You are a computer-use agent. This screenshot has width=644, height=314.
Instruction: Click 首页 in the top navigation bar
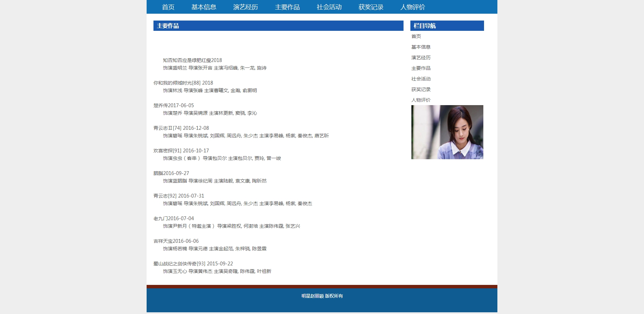click(168, 7)
